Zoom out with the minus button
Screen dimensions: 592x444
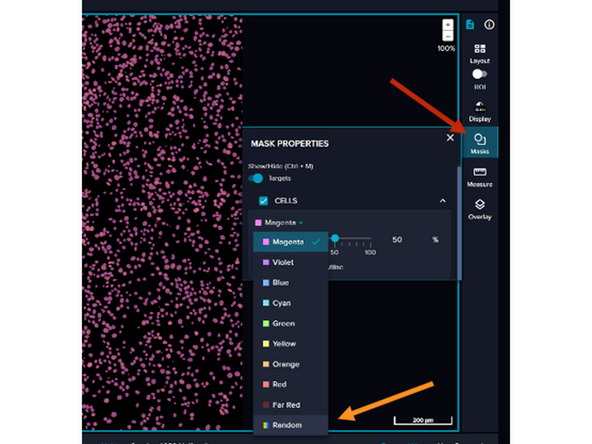(448, 36)
